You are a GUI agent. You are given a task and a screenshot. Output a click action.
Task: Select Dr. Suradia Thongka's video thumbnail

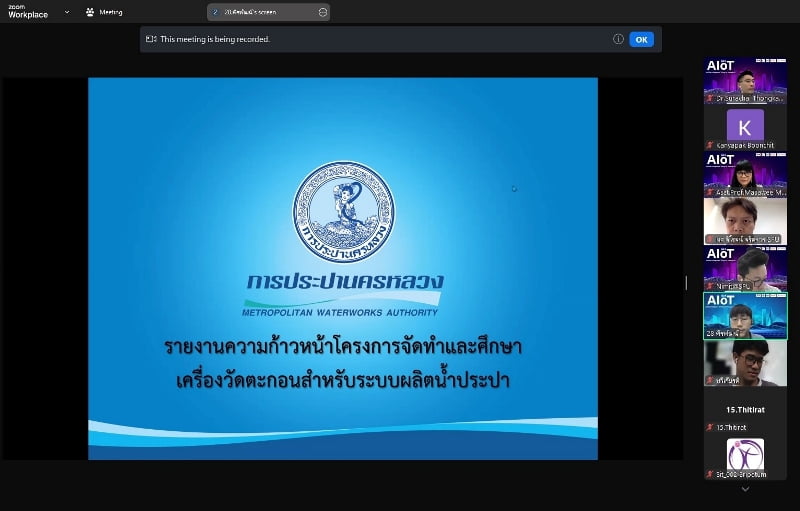click(x=745, y=81)
